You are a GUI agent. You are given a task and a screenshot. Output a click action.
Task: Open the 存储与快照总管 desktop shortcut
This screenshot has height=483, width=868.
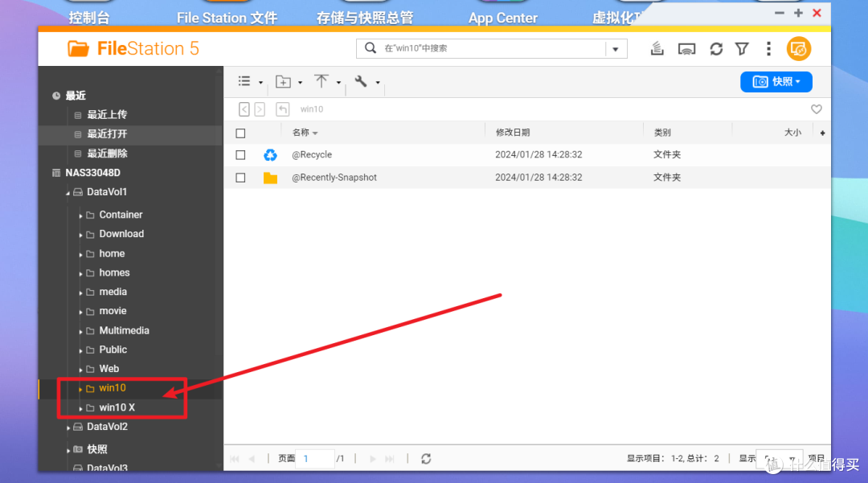(365, 18)
